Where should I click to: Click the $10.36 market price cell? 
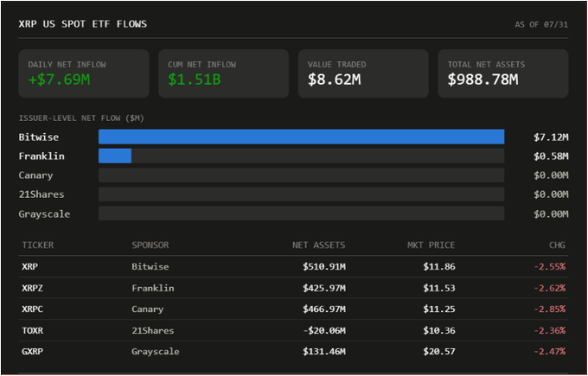[x=439, y=330]
